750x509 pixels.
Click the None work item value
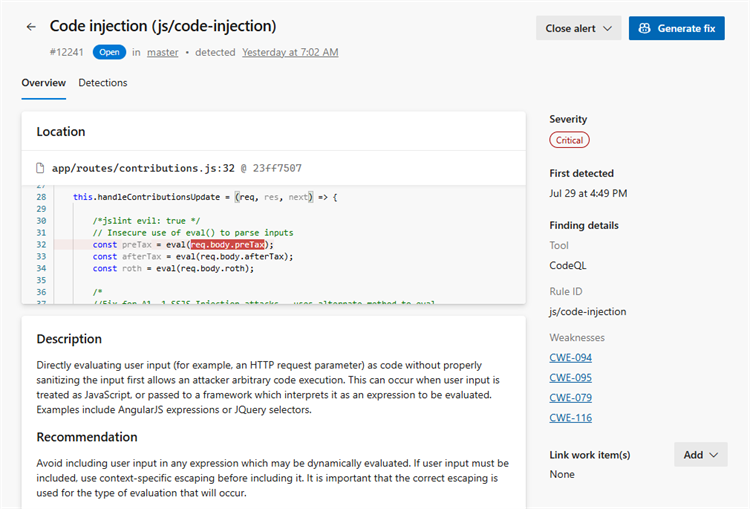562,474
